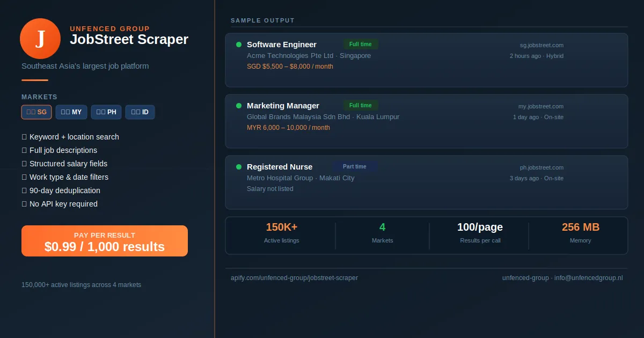644x338 pixels.
Task: Click the info@unfencedgroup.nl contact text
Action: pos(589,278)
